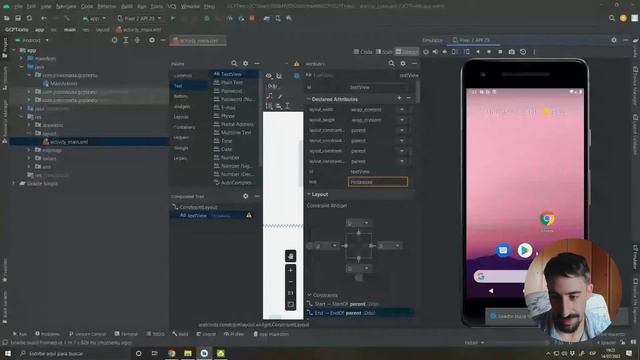
Task: Zoom out with minus on design surface
Action: 291,282
